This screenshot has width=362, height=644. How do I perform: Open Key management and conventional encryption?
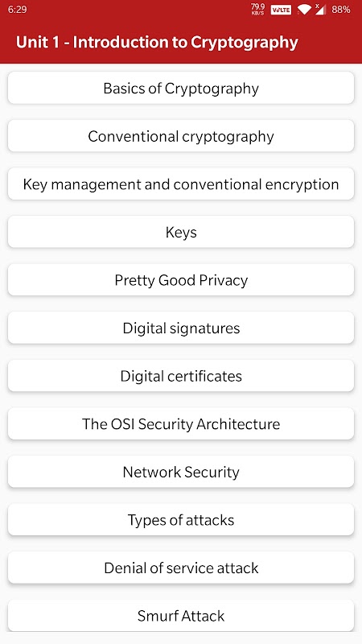pos(181,184)
